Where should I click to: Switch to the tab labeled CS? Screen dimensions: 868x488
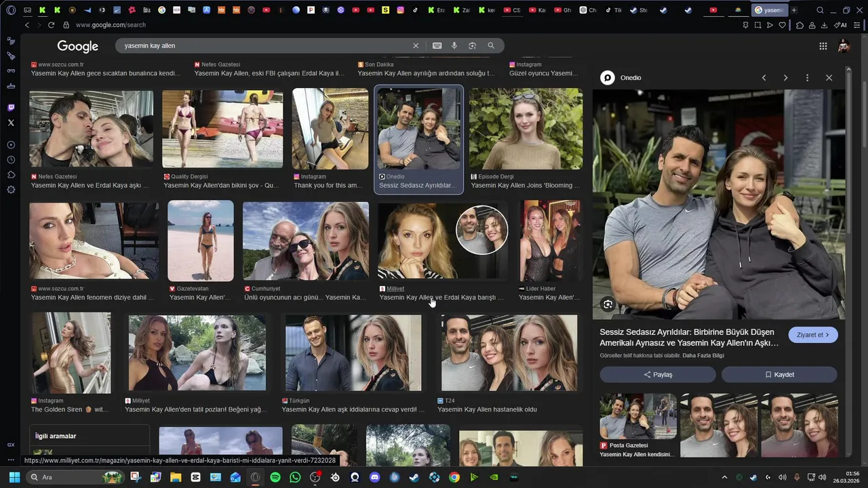point(512,10)
